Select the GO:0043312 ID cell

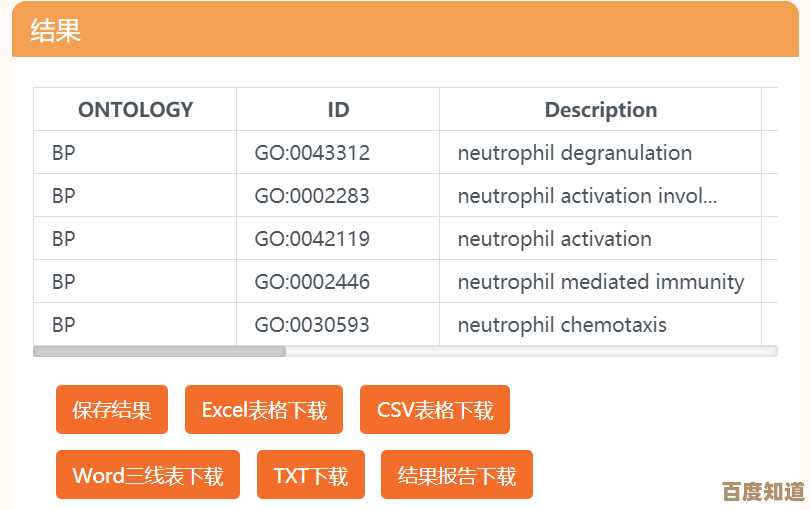[x=312, y=153]
